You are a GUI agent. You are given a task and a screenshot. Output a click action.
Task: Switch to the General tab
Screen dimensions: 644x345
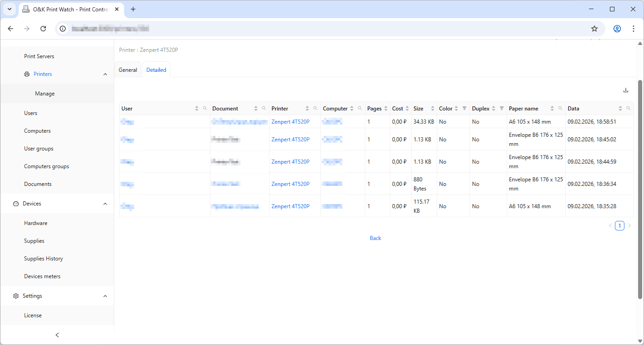128,70
